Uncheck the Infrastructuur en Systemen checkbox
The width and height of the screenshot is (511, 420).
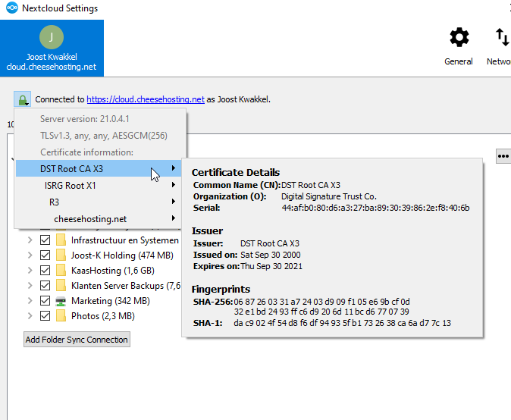(45, 240)
